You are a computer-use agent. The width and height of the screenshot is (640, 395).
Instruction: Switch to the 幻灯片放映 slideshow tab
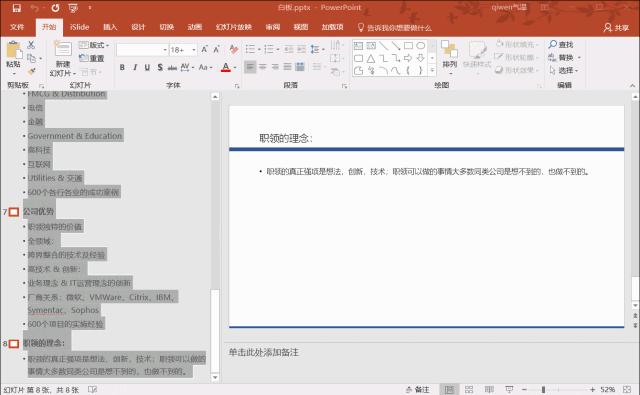(x=233, y=27)
